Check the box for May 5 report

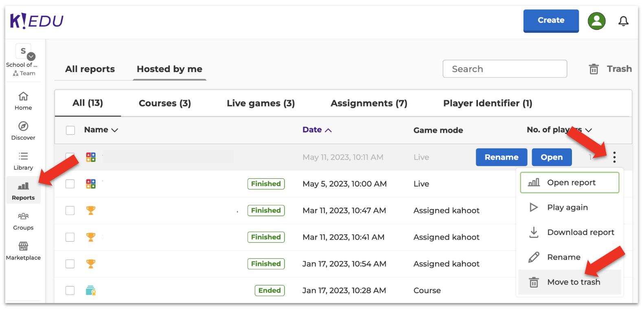[70, 184]
